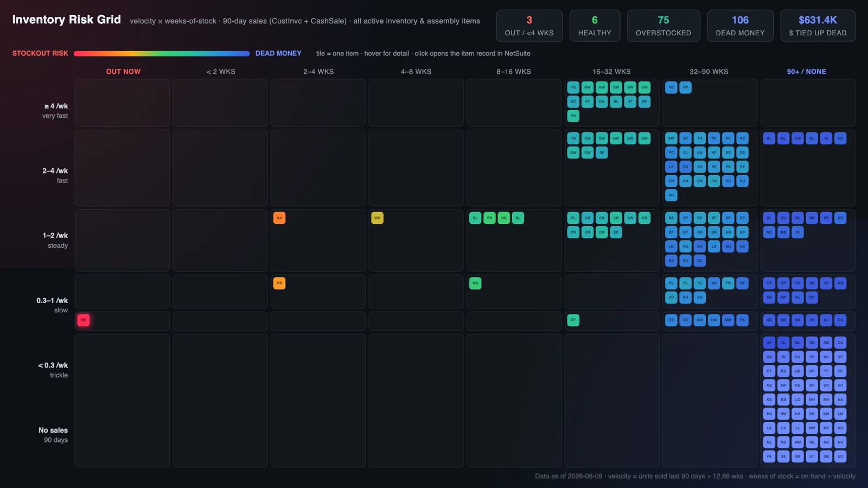Click the '≥ 4 /wk very fast' row label
Image resolution: width=868 pixels, height=488 pixels.
point(55,111)
